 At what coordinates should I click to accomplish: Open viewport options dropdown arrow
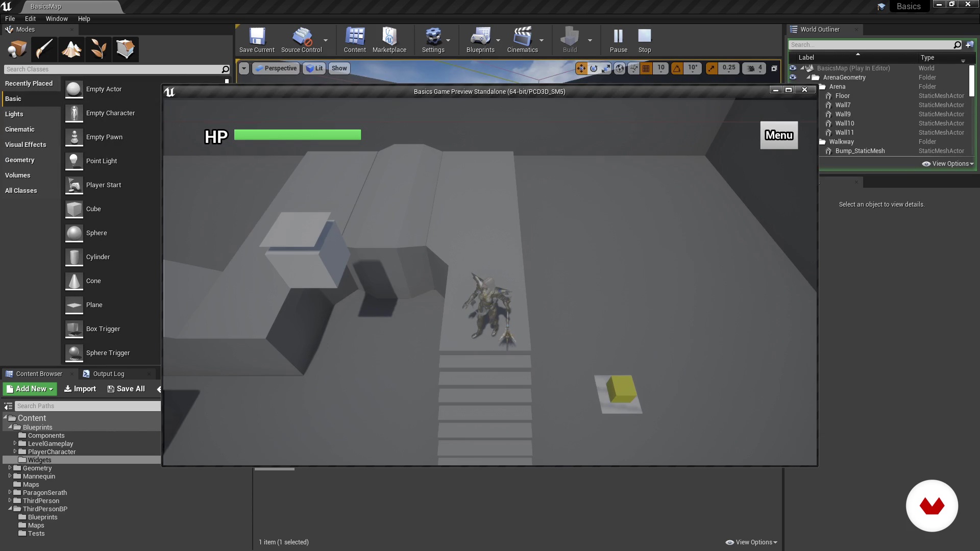click(x=244, y=68)
